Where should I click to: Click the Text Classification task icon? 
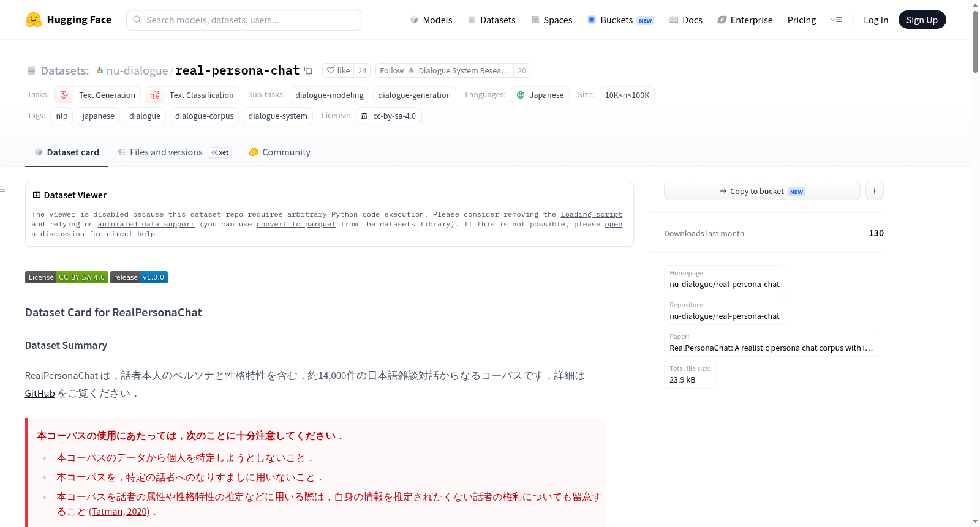pyautogui.click(x=155, y=95)
